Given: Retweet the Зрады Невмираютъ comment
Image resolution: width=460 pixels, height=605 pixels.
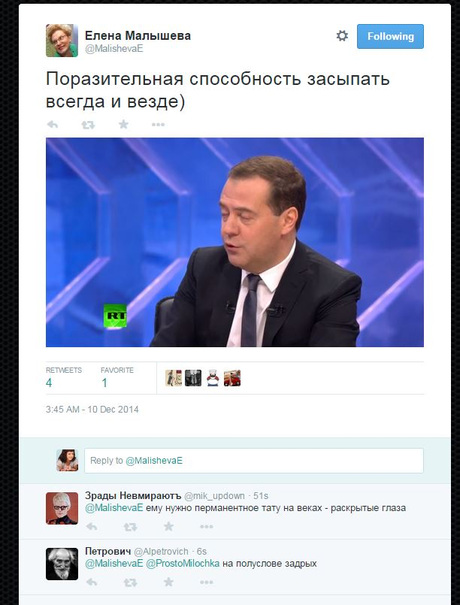Looking at the screenshot, I should (x=130, y=527).
